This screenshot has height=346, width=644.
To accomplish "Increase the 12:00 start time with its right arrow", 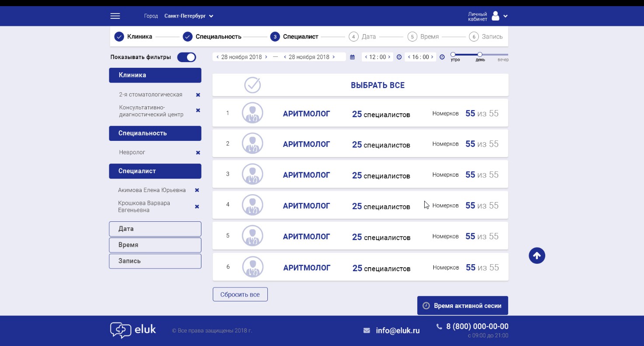I will pos(389,57).
